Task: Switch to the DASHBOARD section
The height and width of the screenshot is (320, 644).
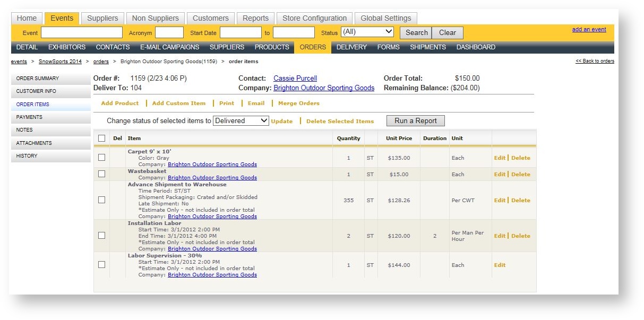Action: click(476, 47)
